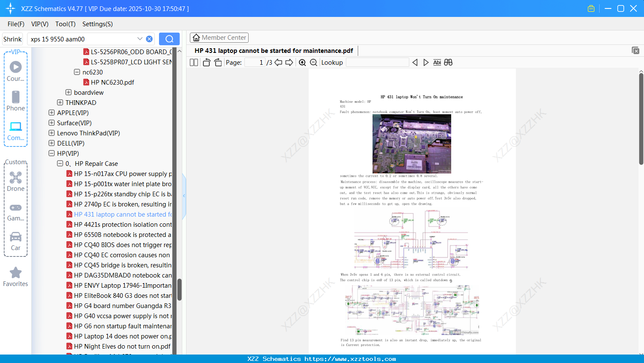
Task: Collapse the HP(VIP) folder
Action: (52, 153)
